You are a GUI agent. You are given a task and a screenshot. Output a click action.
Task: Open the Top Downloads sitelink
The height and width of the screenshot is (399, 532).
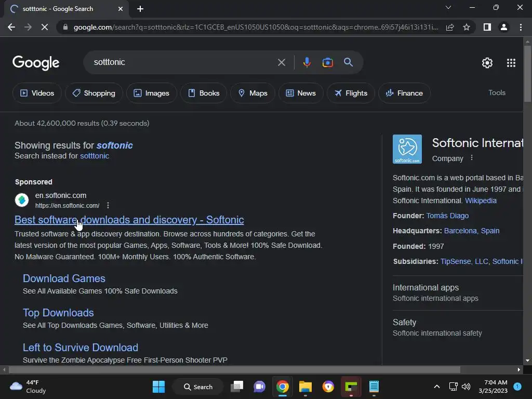pyautogui.click(x=58, y=313)
